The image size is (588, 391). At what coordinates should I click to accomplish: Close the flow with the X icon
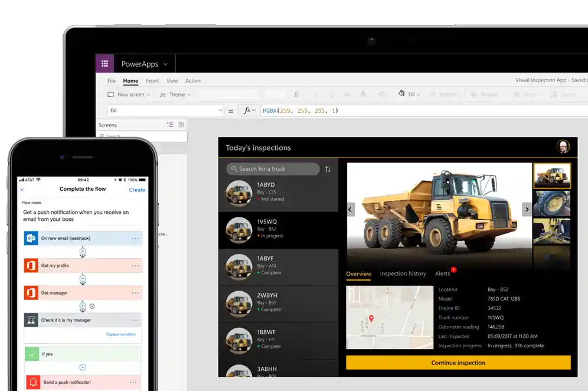tap(22, 190)
